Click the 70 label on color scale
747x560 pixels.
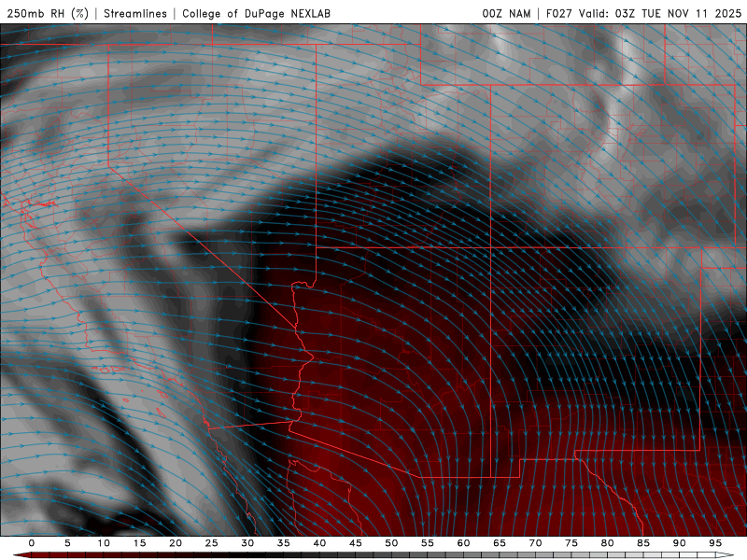[x=535, y=543]
